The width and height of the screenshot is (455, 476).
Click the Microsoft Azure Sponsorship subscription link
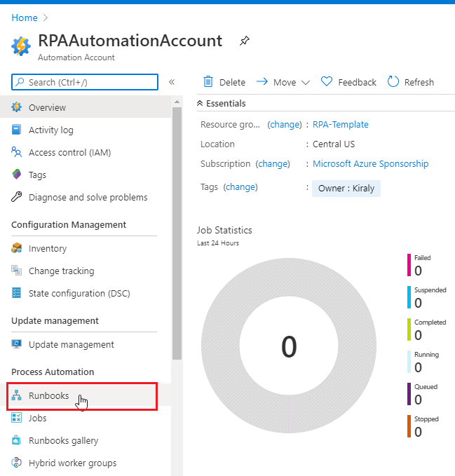pos(370,164)
